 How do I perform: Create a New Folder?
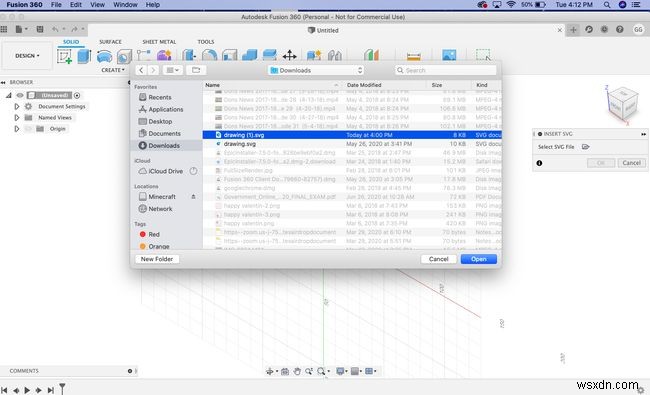click(x=157, y=259)
